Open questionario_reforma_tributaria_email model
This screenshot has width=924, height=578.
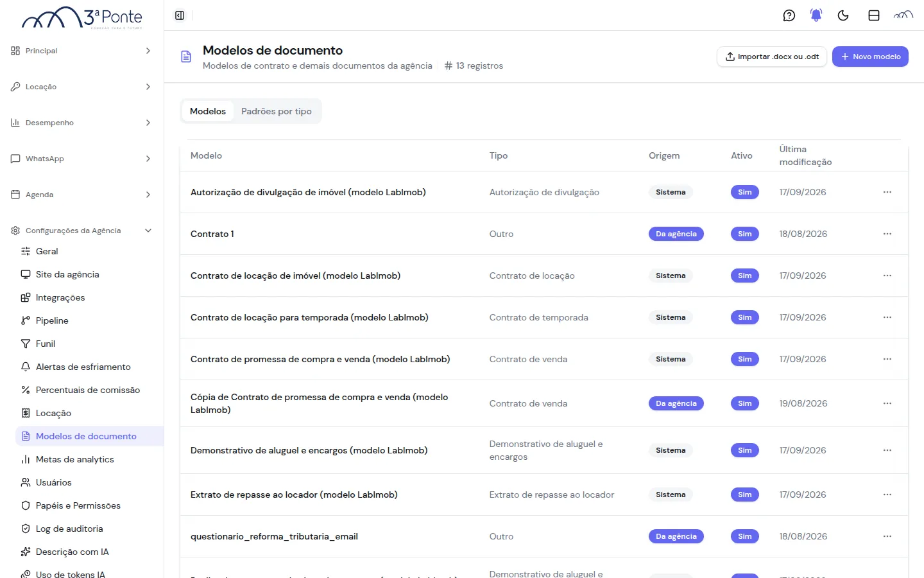(x=274, y=536)
